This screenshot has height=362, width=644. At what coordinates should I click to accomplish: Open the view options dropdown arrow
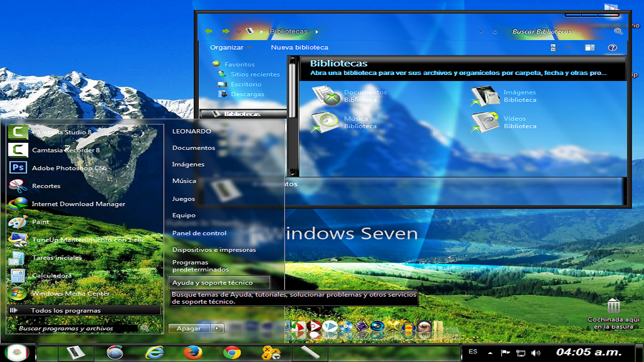(x=569, y=48)
